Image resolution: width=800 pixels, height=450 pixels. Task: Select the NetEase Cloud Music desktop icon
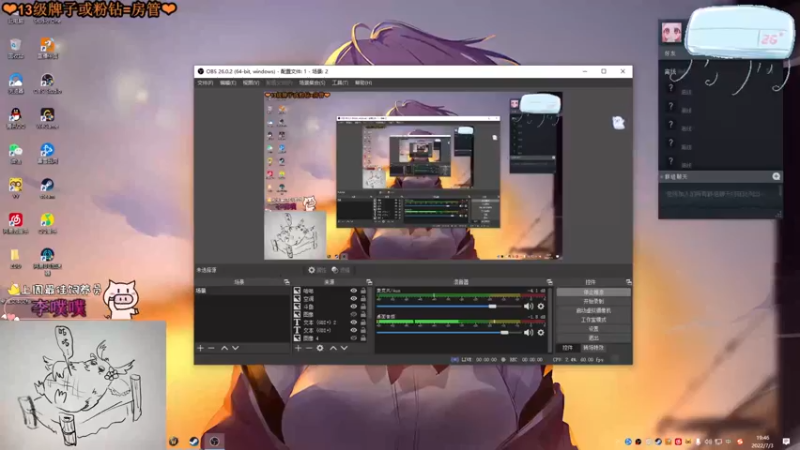click(x=15, y=223)
